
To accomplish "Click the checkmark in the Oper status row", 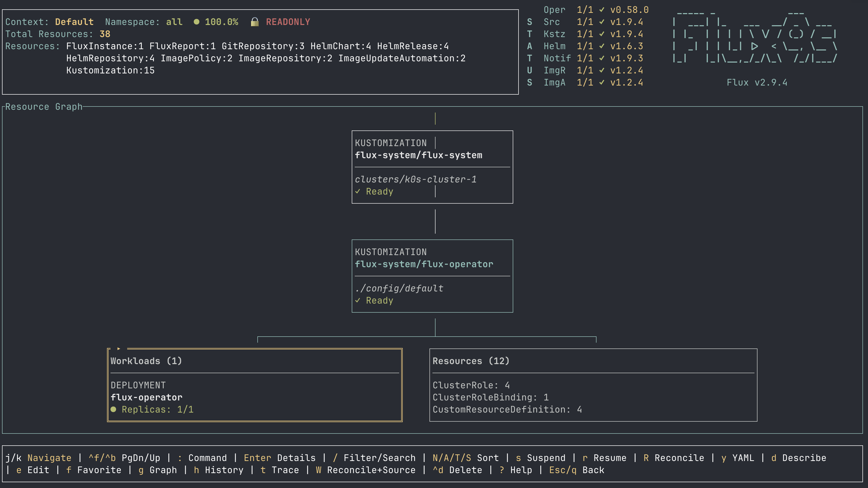I will pos(602,10).
